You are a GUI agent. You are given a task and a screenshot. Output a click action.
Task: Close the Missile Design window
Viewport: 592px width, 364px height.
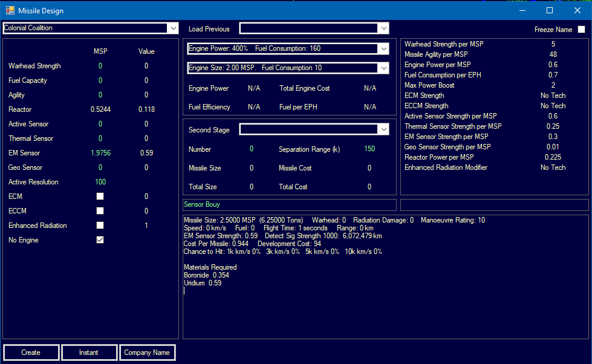click(x=577, y=10)
